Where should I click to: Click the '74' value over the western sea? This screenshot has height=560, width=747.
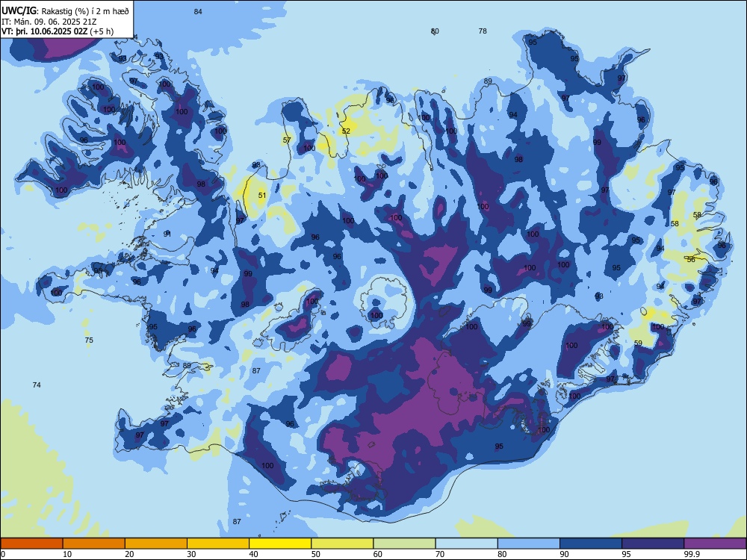37,385
